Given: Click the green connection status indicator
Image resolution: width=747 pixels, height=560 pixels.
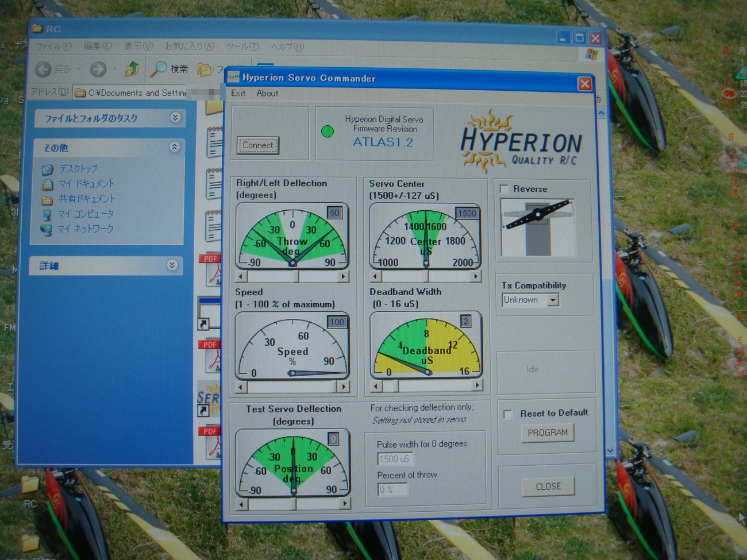Looking at the screenshot, I should [328, 132].
